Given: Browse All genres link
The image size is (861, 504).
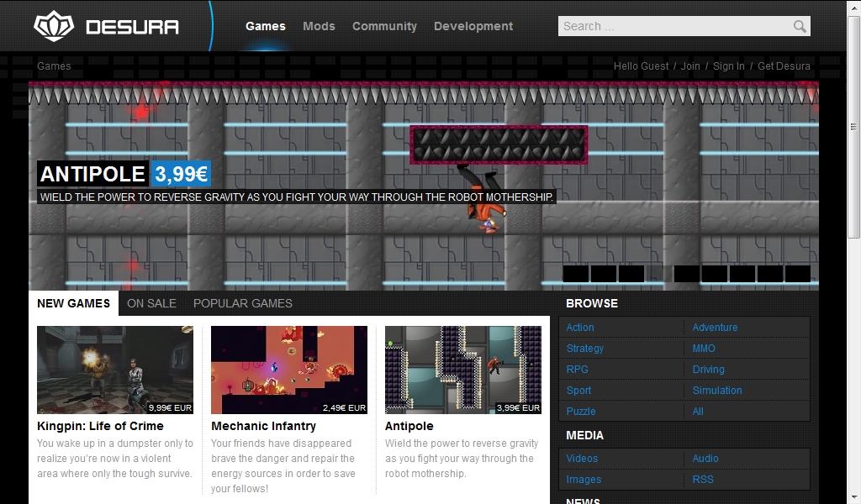Looking at the screenshot, I should click(698, 412).
